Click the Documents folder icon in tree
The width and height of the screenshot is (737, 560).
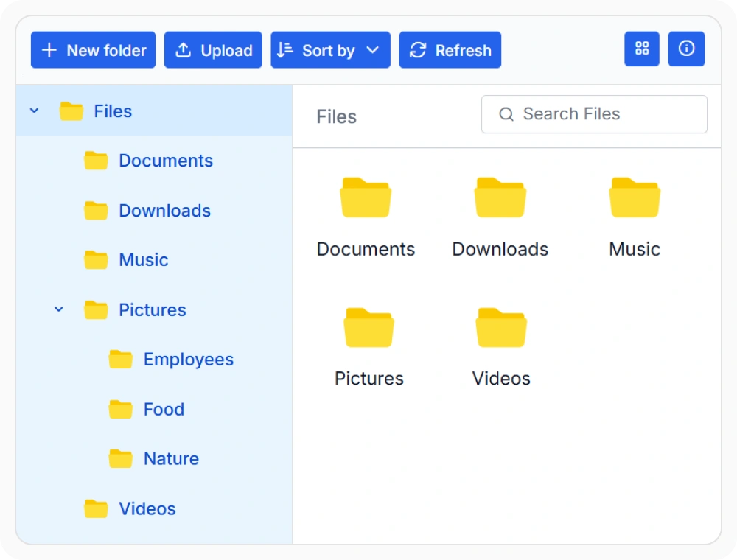coord(96,160)
